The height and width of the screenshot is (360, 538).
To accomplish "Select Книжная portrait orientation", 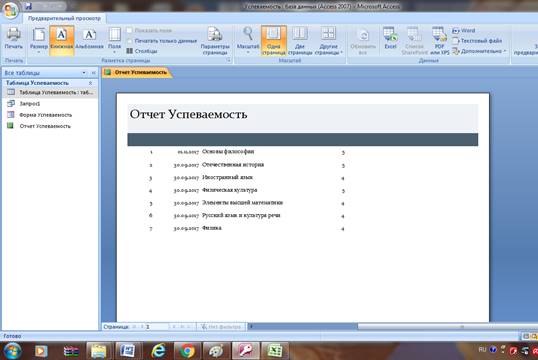I will coord(62,40).
